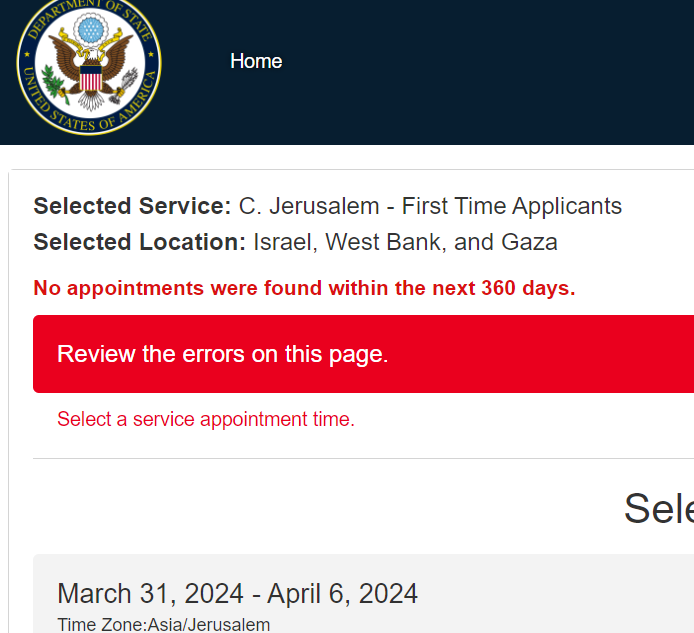This screenshot has width=694, height=633.
Task: Click the eagle's striped shield in the seal
Action: point(90,78)
